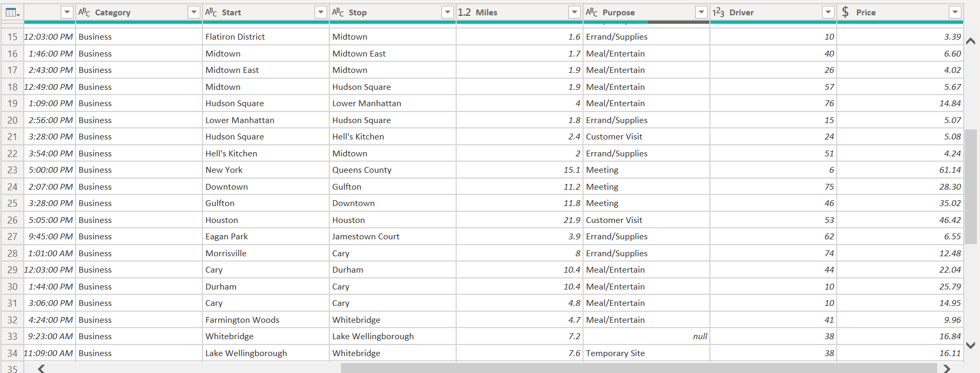
Task: Click the 9:45:00 PM time cell
Action: coord(50,236)
